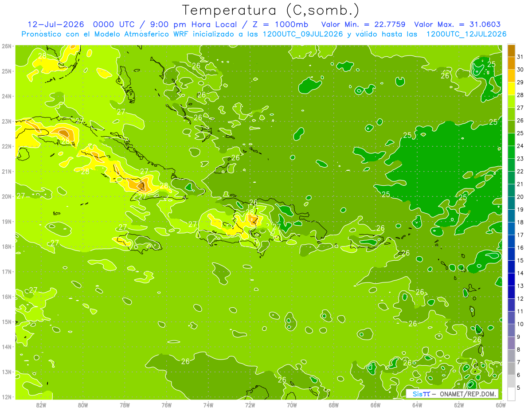Select the date text "12-Jul-2026"

point(57,24)
